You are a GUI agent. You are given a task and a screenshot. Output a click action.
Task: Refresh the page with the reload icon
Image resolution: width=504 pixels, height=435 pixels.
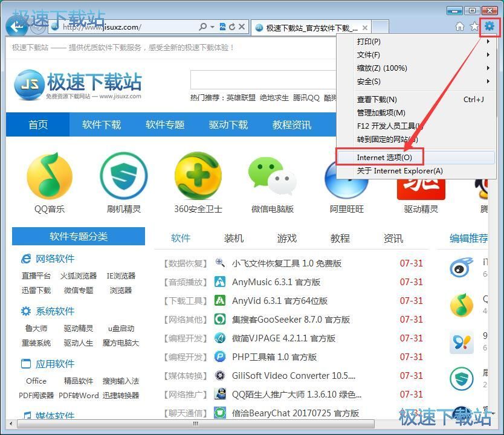click(x=231, y=27)
